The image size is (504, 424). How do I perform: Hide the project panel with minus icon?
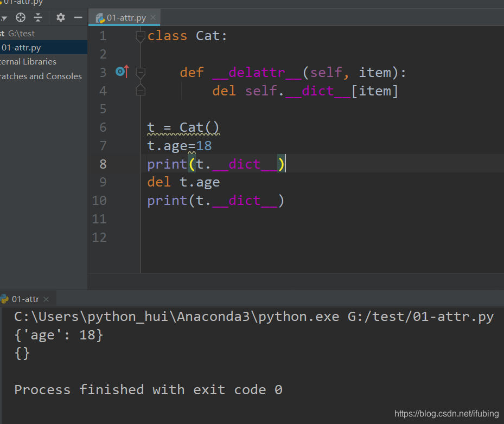point(78,17)
